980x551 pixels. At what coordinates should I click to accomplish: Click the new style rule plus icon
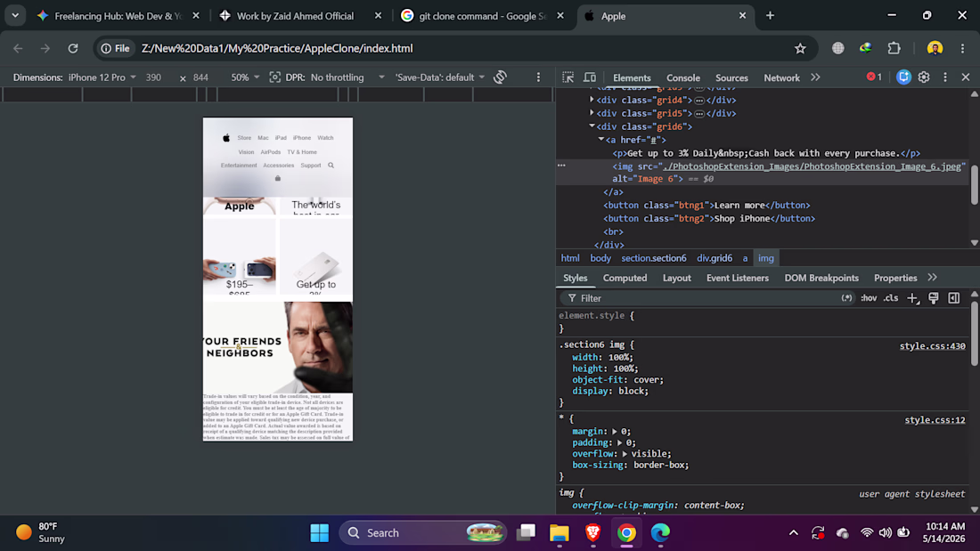(912, 298)
